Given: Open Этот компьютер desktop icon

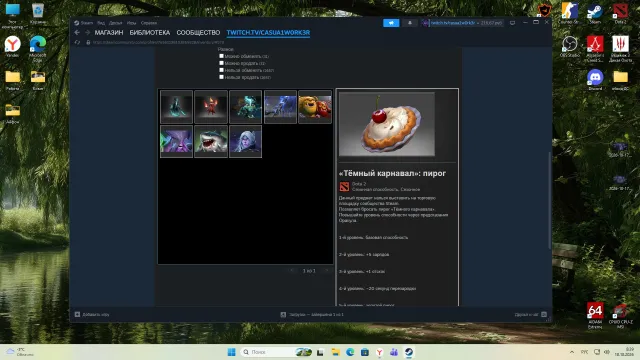Looking at the screenshot, I should (x=13, y=16).
